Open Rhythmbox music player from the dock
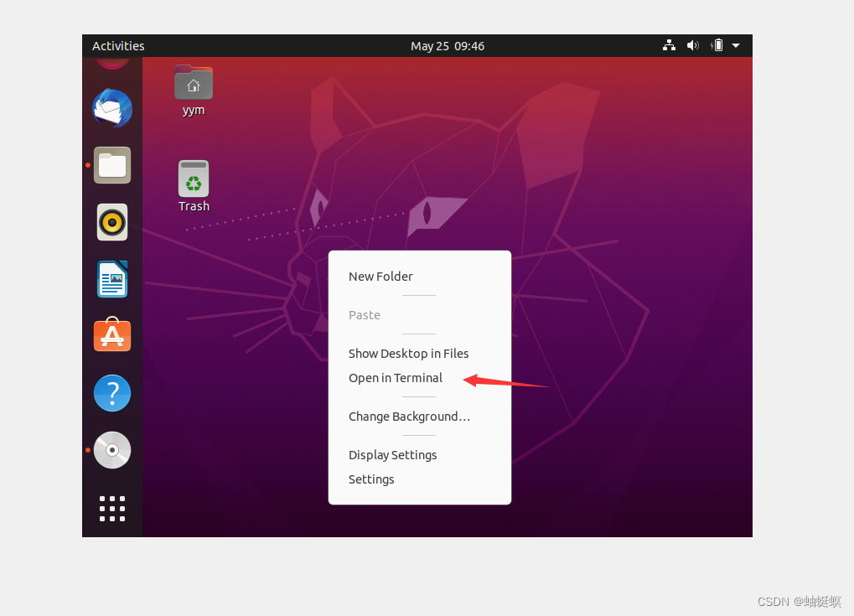This screenshot has height=616, width=854. pyautogui.click(x=111, y=222)
